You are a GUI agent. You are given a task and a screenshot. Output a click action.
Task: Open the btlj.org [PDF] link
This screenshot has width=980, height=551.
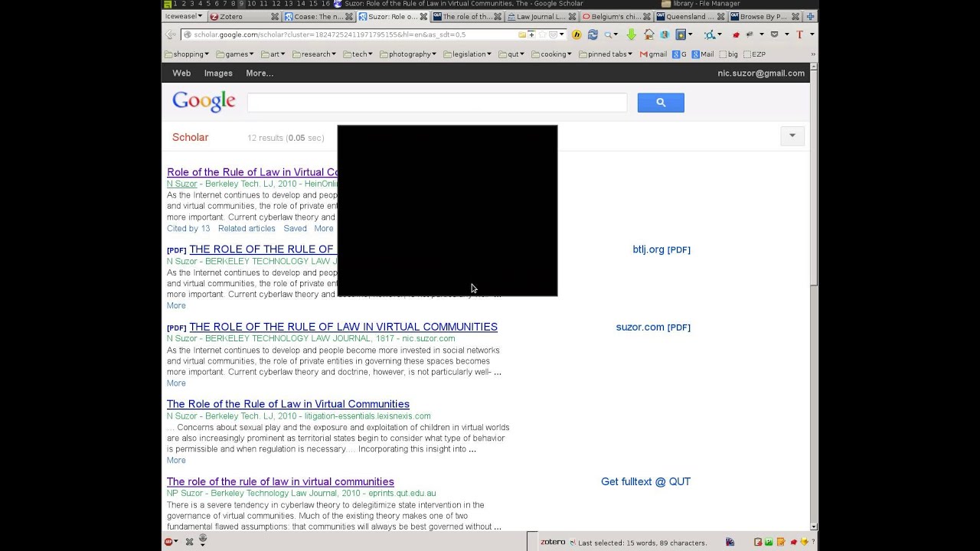tap(661, 249)
